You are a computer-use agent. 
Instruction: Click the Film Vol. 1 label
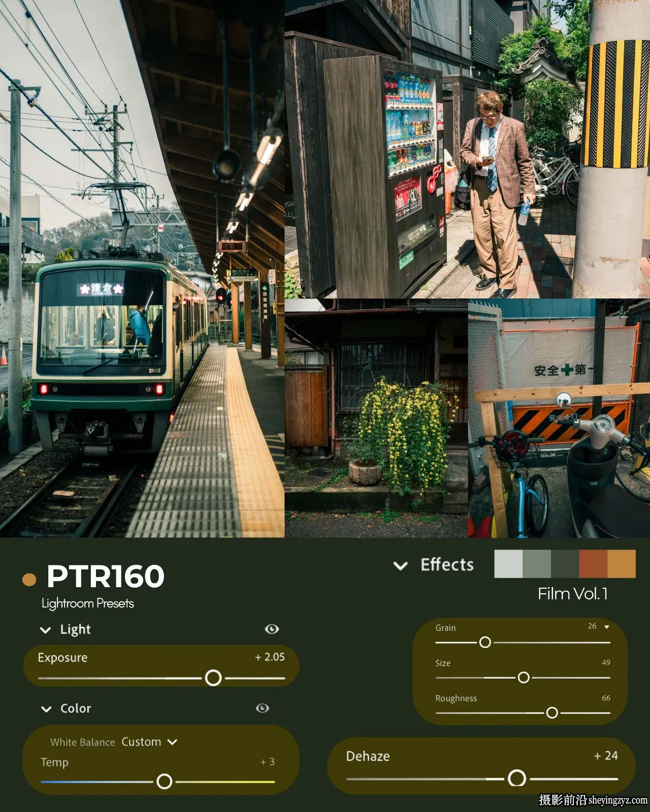click(x=573, y=594)
